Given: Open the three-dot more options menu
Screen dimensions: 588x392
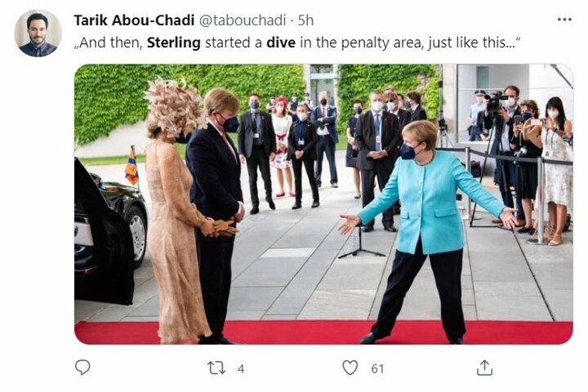Looking at the screenshot, I should (x=564, y=20).
